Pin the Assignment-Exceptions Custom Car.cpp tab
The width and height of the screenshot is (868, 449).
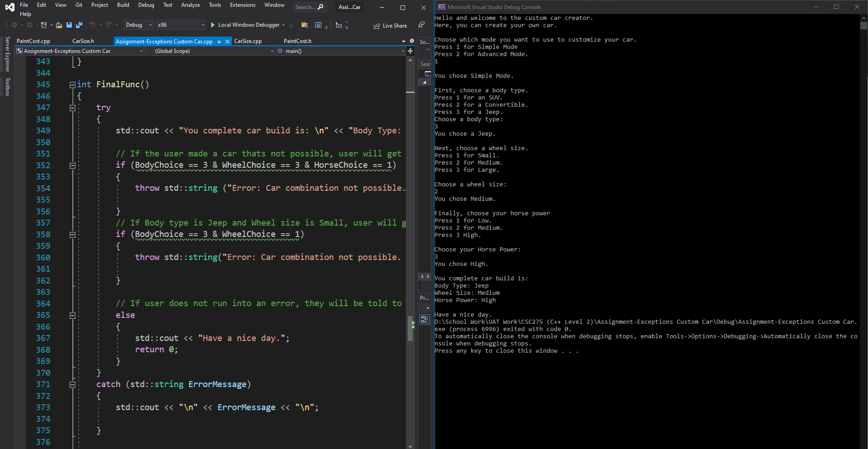[x=219, y=42]
